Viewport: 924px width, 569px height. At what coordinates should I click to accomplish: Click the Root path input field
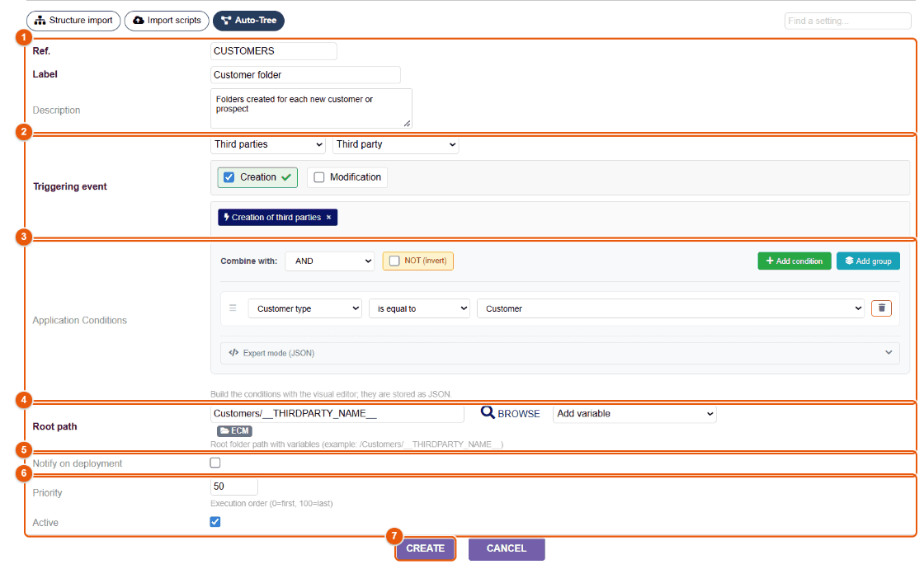click(x=337, y=413)
